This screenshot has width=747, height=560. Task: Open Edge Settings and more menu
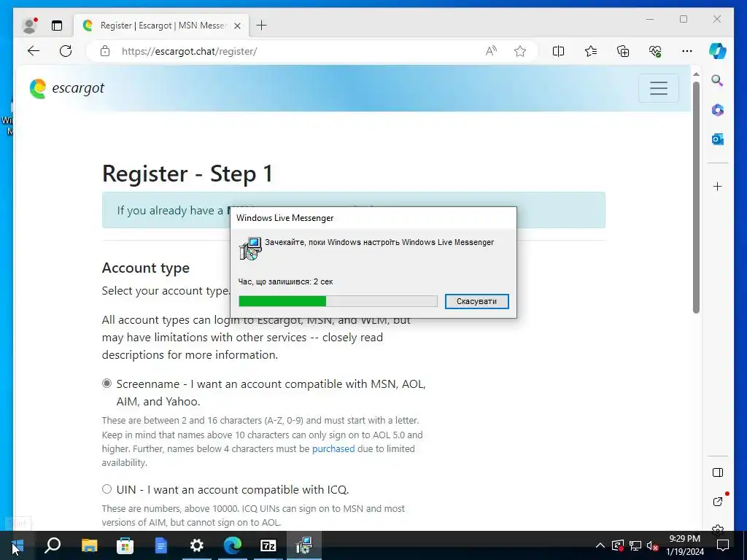[x=687, y=51]
